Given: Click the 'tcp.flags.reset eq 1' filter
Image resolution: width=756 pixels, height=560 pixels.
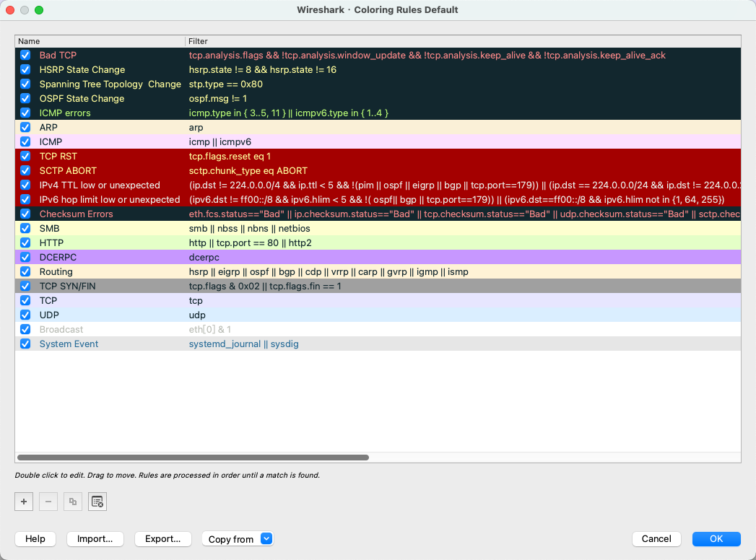Looking at the screenshot, I should (x=230, y=157).
